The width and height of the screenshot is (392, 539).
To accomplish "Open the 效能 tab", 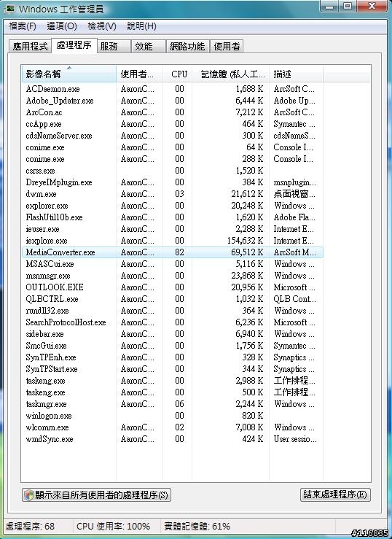I will [x=149, y=47].
